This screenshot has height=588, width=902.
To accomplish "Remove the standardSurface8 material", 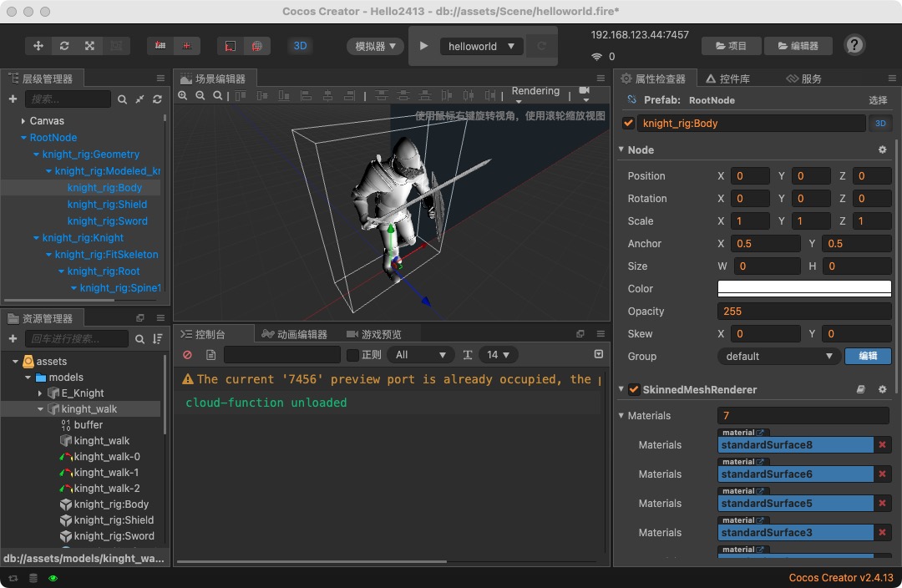I will (882, 445).
